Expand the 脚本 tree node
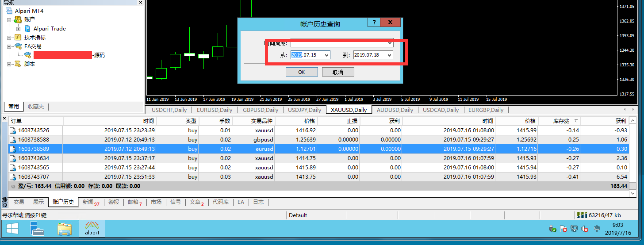The image size is (644, 245). pos(9,64)
